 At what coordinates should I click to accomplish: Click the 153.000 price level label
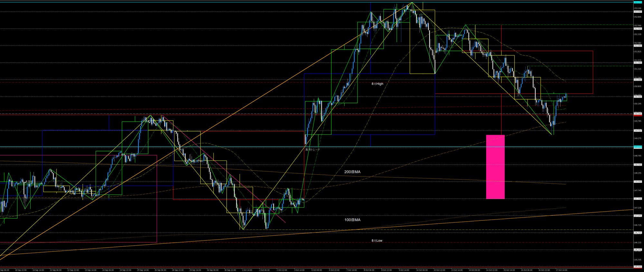[638, 12]
